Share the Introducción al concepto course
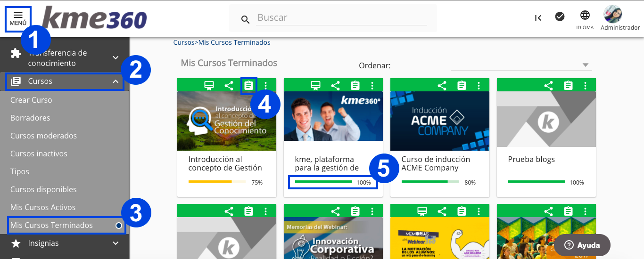644x259 pixels. (x=229, y=85)
